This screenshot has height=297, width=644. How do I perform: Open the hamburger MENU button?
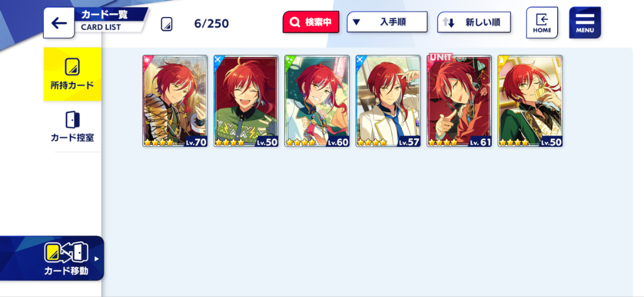click(585, 23)
